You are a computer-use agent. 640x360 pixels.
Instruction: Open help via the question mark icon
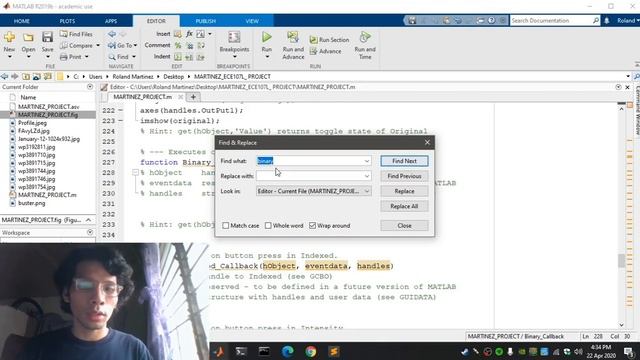coord(491,20)
